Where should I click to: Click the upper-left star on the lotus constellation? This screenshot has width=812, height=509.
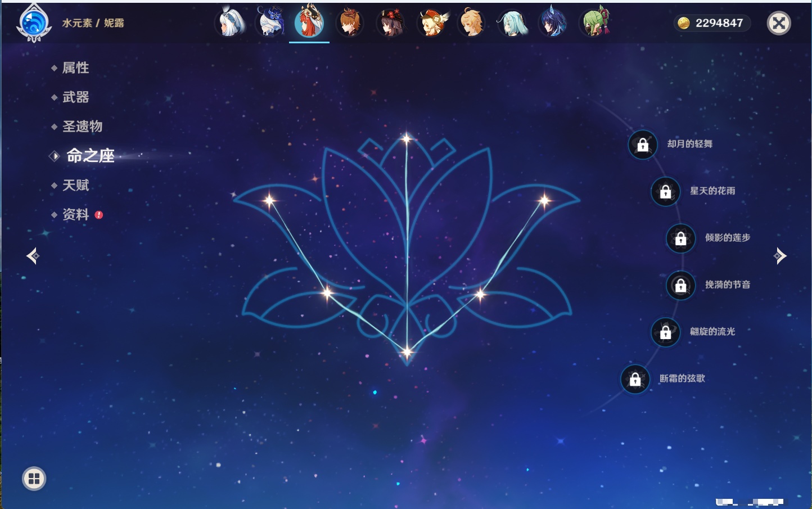tap(270, 200)
